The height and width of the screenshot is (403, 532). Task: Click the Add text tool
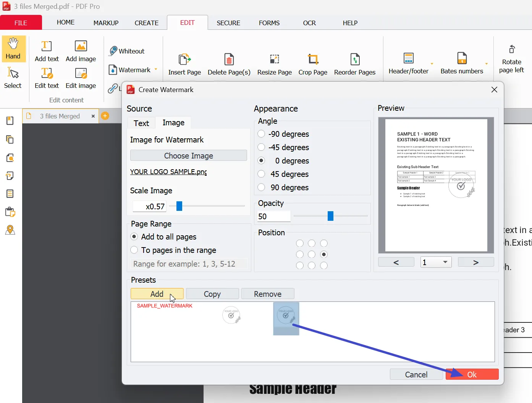pos(47,51)
